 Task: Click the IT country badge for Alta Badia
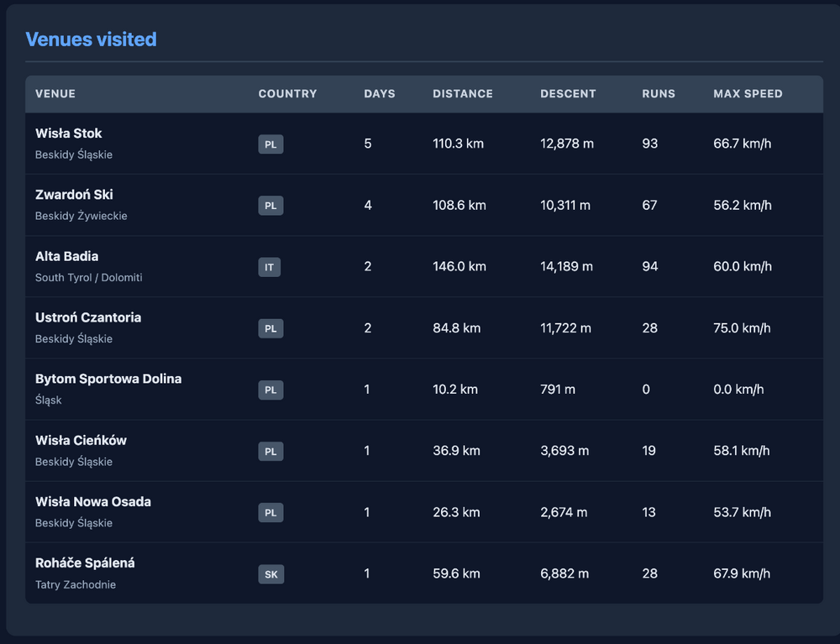(269, 267)
